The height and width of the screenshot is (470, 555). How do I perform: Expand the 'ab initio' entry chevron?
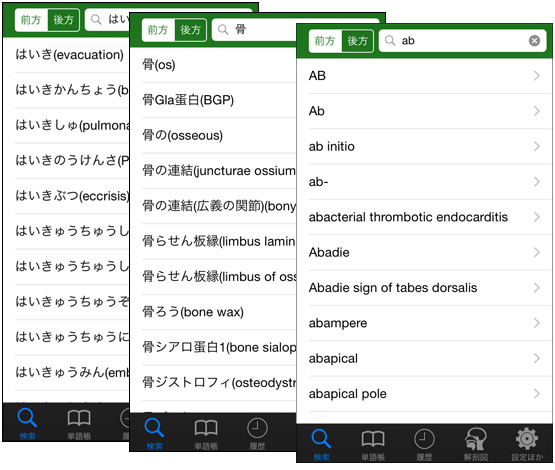[537, 146]
